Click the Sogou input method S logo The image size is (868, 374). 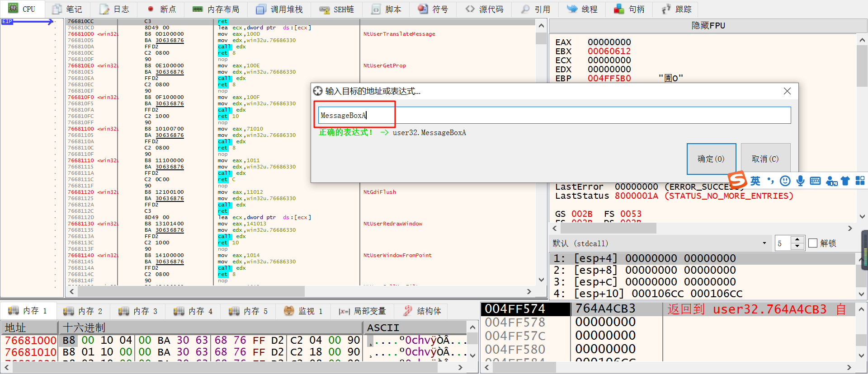(x=737, y=180)
